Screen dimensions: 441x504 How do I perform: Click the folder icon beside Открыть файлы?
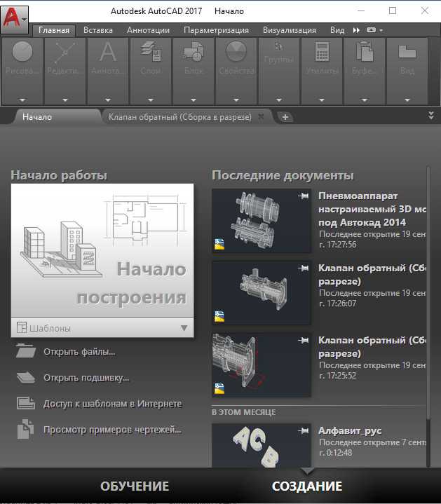pyautogui.click(x=26, y=351)
